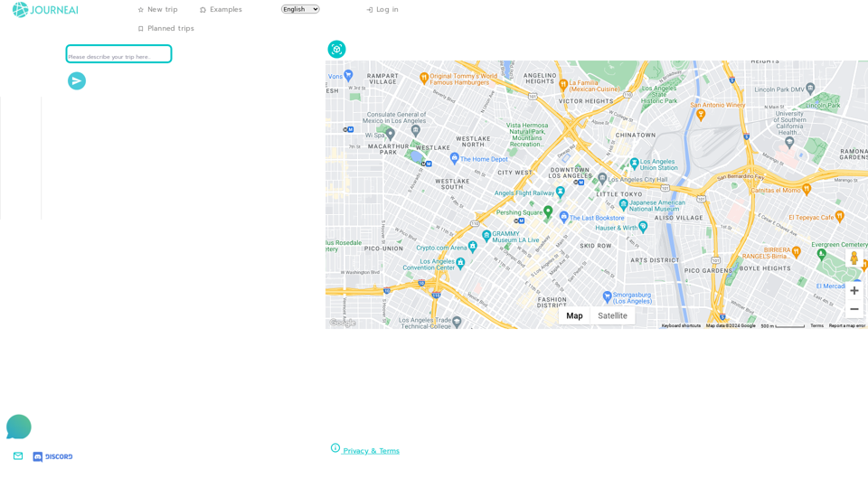Click the teal map recenter icon
The height and width of the screenshot is (488, 868).
[x=336, y=49]
